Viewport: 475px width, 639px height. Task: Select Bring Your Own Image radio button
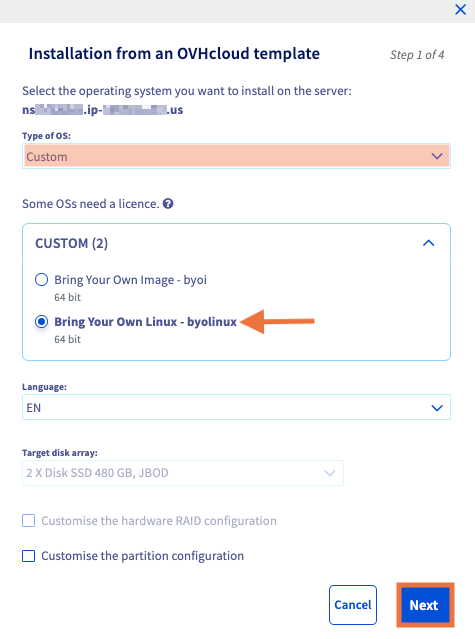(41, 280)
